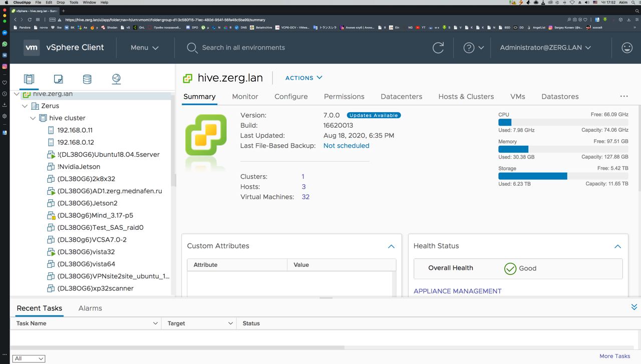Screen dimensions: 641x364
Task: Click the browser address bar URL
Action: click(x=165, y=20)
